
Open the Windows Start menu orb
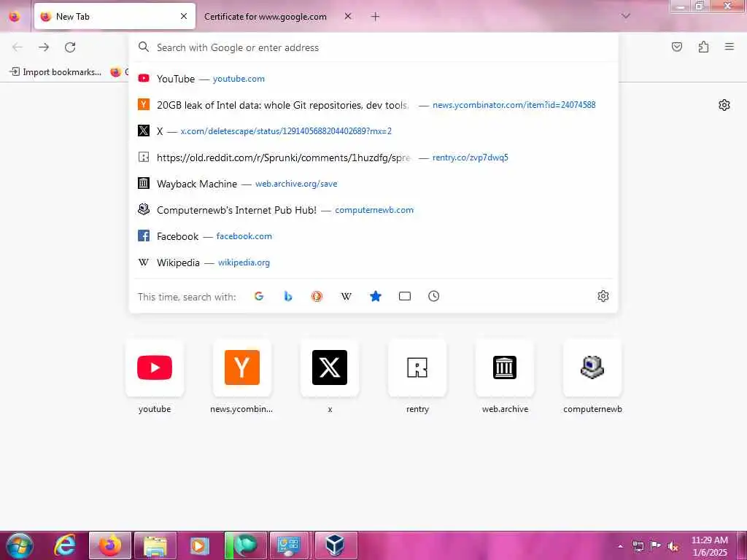coord(20,545)
